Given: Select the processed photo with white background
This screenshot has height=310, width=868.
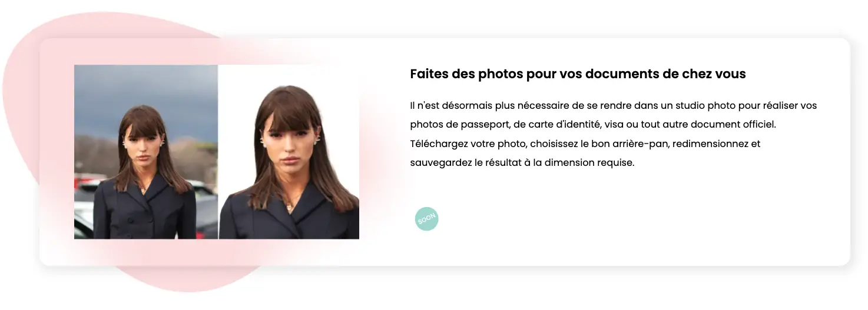Looking at the screenshot, I should click(x=289, y=152).
